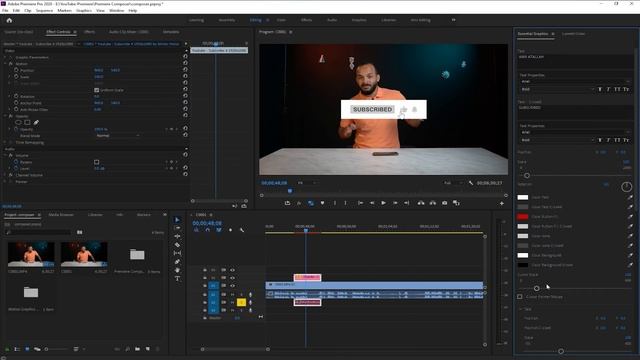Screen dimensions: 640x360
Task: Reset the Position parameter in Effect Controls
Action: point(185,70)
